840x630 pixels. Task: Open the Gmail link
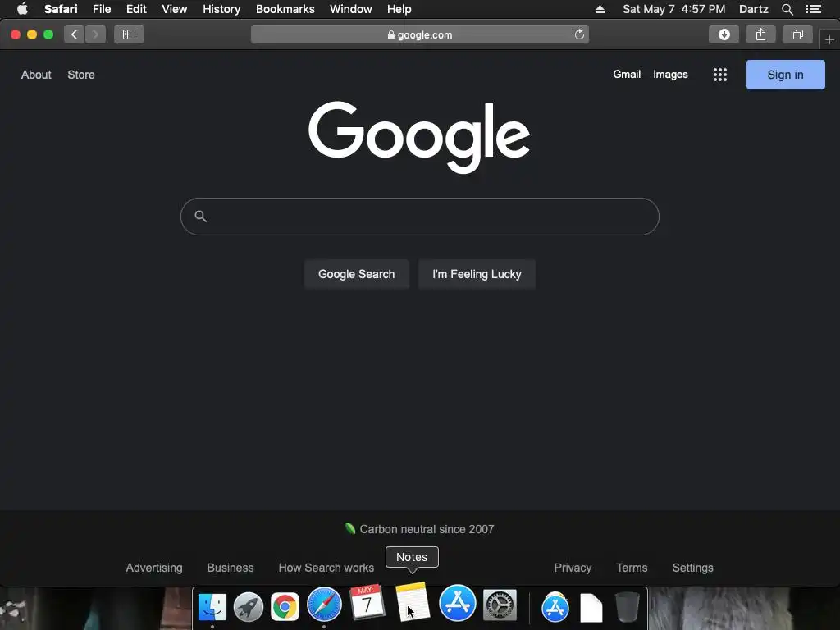(x=627, y=75)
